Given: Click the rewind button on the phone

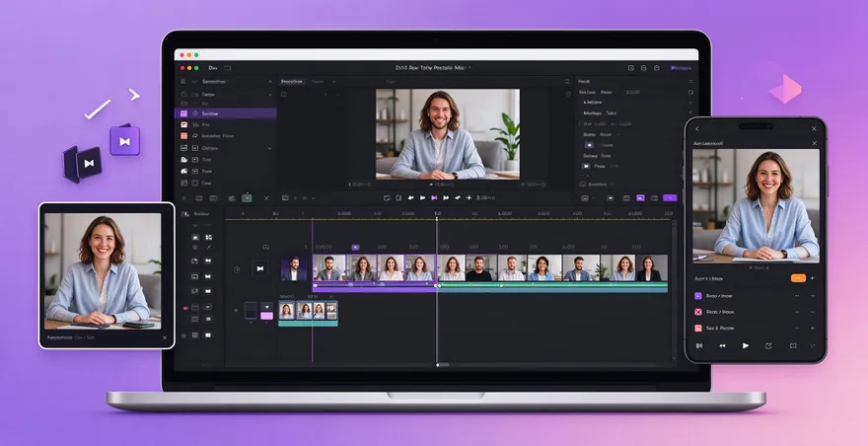Looking at the screenshot, I should (x=722, y=345).
